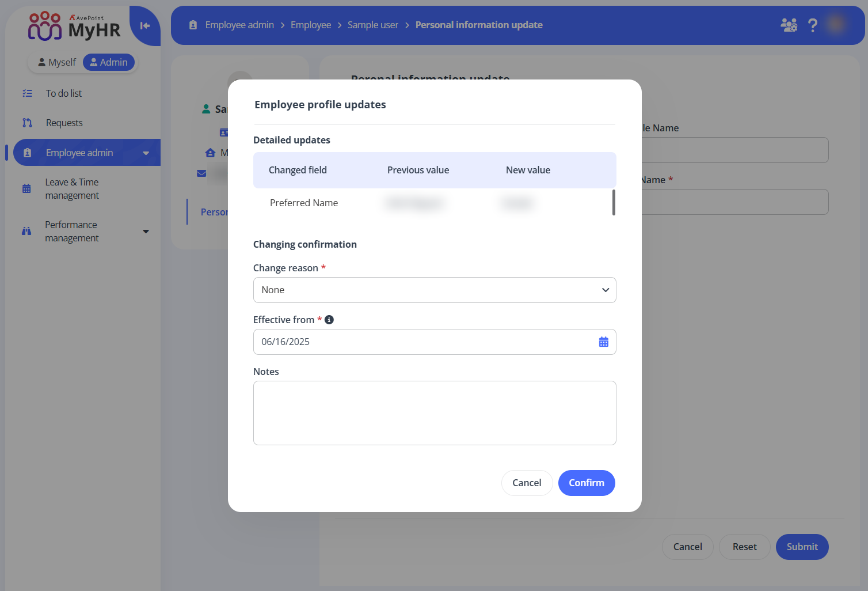Go to Requests in the sidebar
The image size is (868, 591).
(x=64, y=123)
